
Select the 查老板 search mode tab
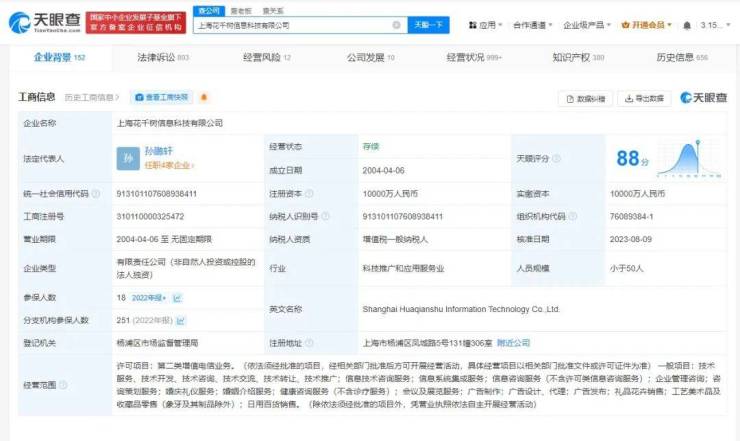240,10
